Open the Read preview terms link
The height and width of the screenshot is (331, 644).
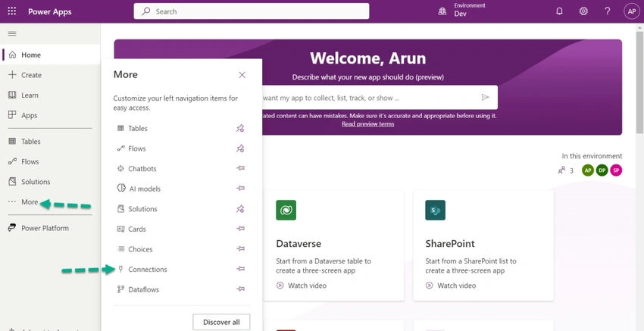(367, 124)
